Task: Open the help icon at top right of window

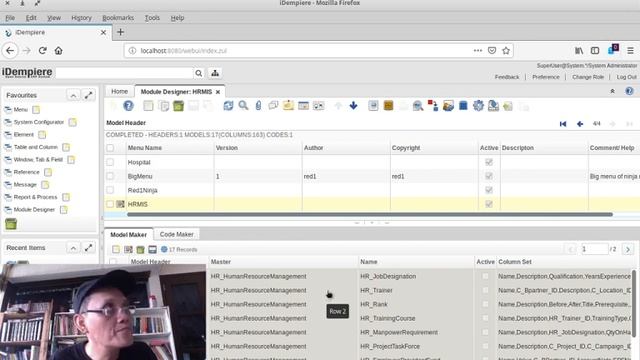Action: pyautogui.click(x=629, y=91)
